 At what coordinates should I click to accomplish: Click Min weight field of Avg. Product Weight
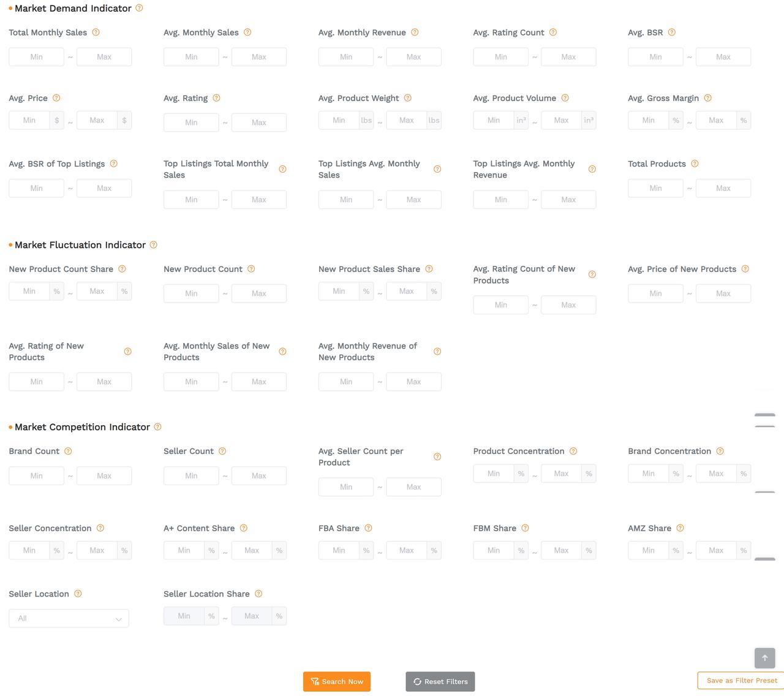(339, 120)
